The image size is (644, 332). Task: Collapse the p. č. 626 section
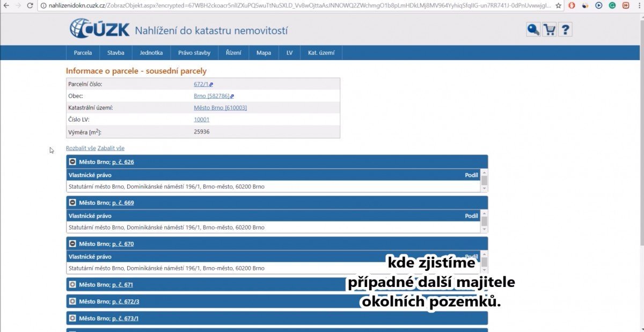pyautogui.click(x=72, y=161)
